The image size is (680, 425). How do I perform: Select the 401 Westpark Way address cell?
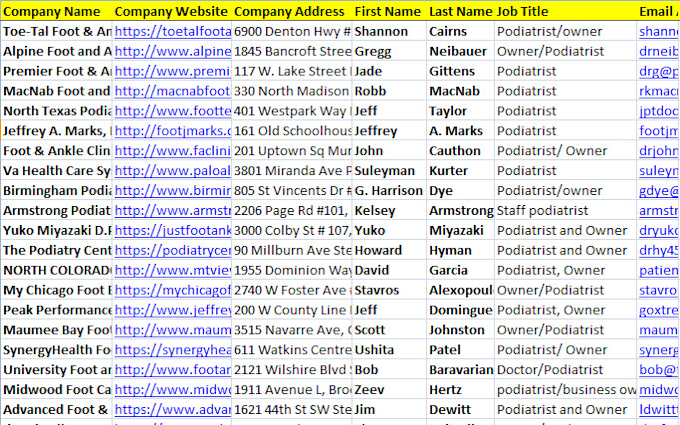coord(292,111)
